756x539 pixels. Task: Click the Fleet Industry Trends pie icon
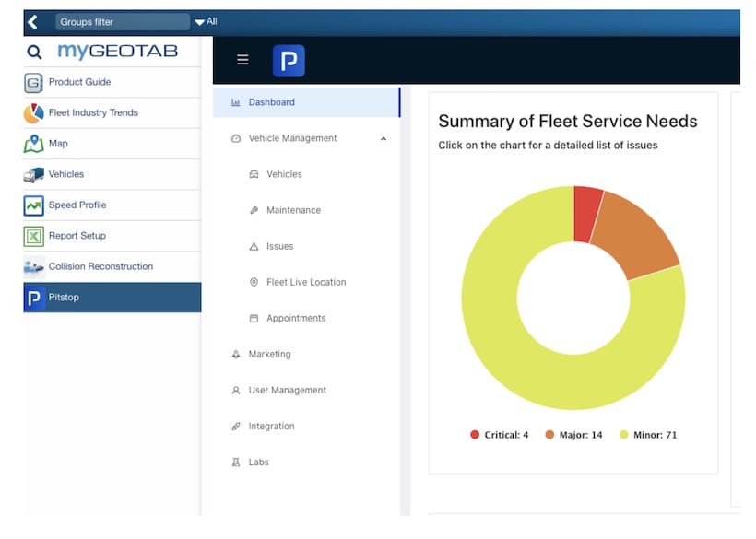34,113
